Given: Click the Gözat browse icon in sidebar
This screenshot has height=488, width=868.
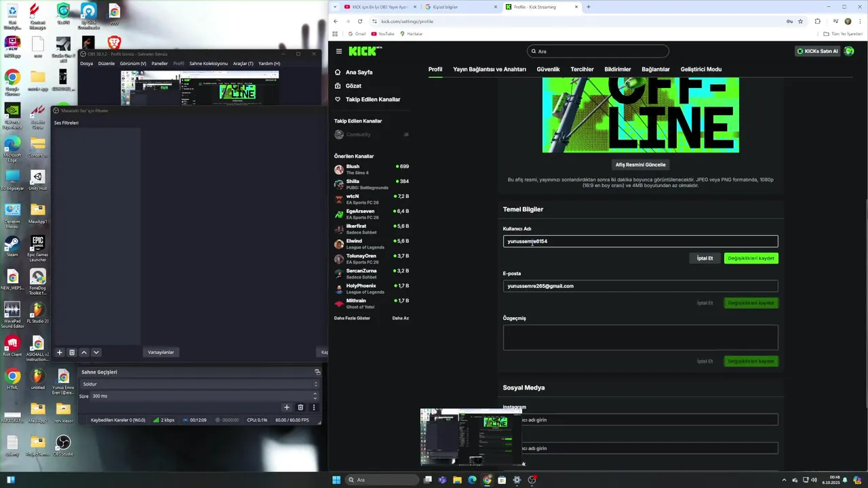Looking at the screenshot, I should coord(338,85).
